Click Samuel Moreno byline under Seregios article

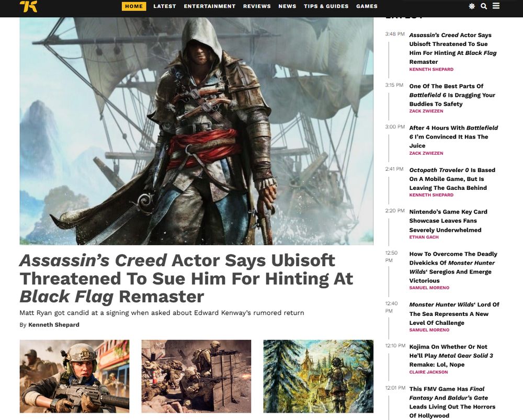(x=429, y=288)
